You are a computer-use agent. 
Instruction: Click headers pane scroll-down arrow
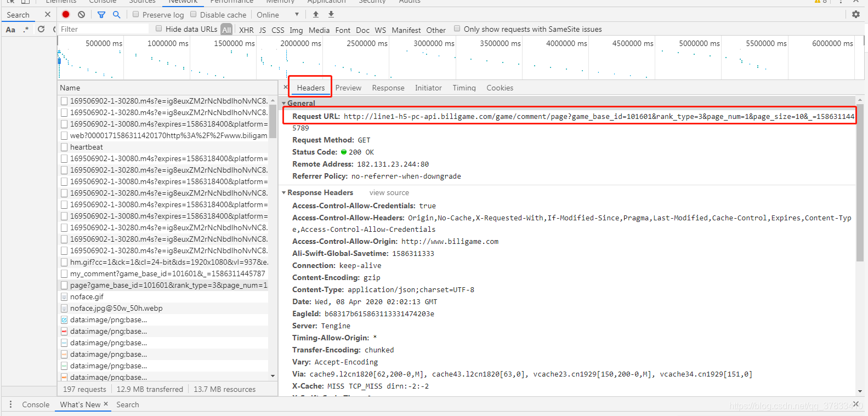point(860,391)
